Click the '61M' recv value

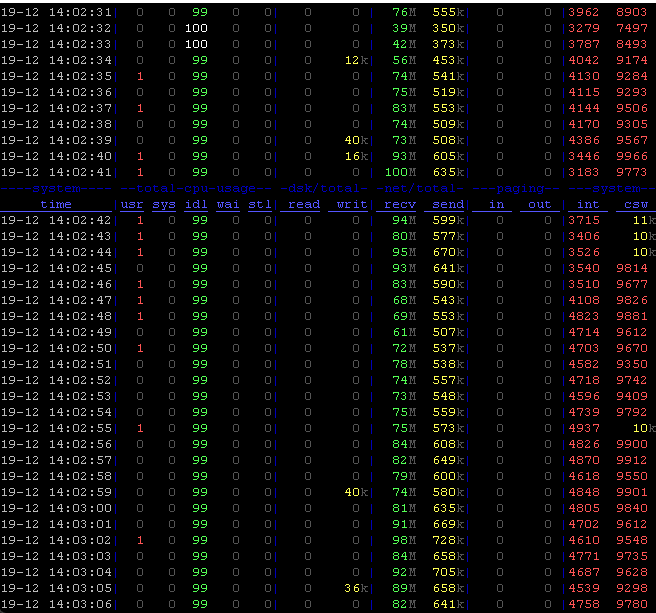[x=404, y=332]
